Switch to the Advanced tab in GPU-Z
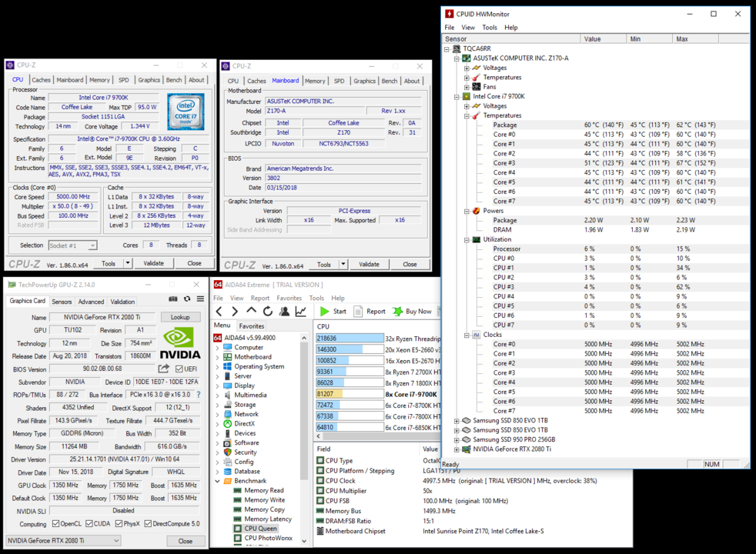This screenshot has width=756, height=554. [x=91, y=302]
